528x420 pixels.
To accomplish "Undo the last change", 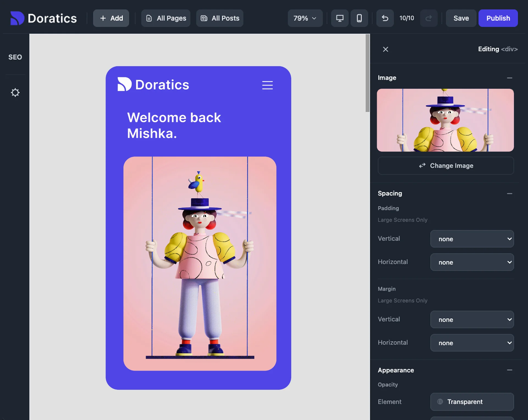I will tap(385, 18).
